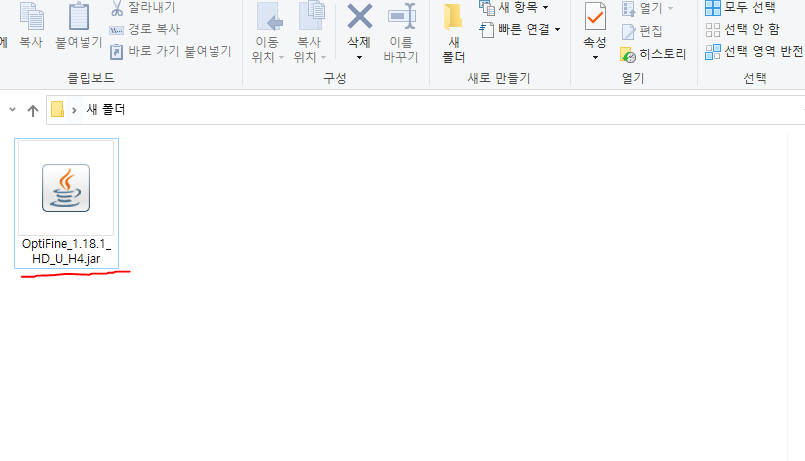
Task: Click the OptiFine_1.18.1_HD_U_H4.jar file name
Action: tap(66, 251)
